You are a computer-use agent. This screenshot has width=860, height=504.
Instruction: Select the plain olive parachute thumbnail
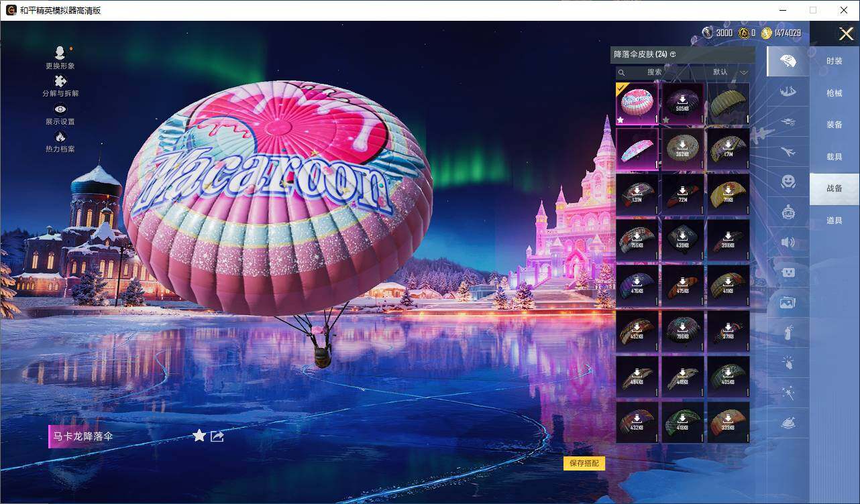[728, 104]
